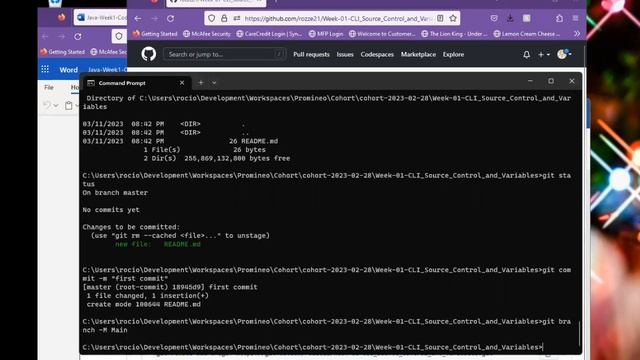Reload the GitHub page

pyautogui.click(x=171, y=18)
